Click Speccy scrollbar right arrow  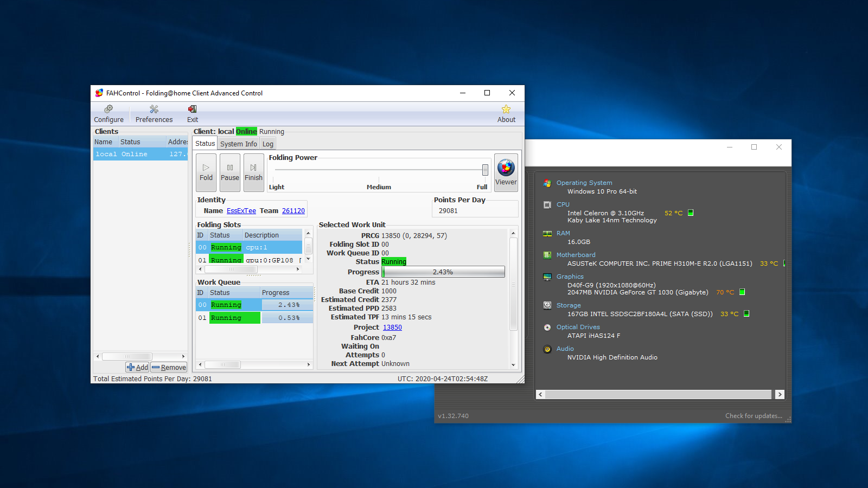(780, 394)
